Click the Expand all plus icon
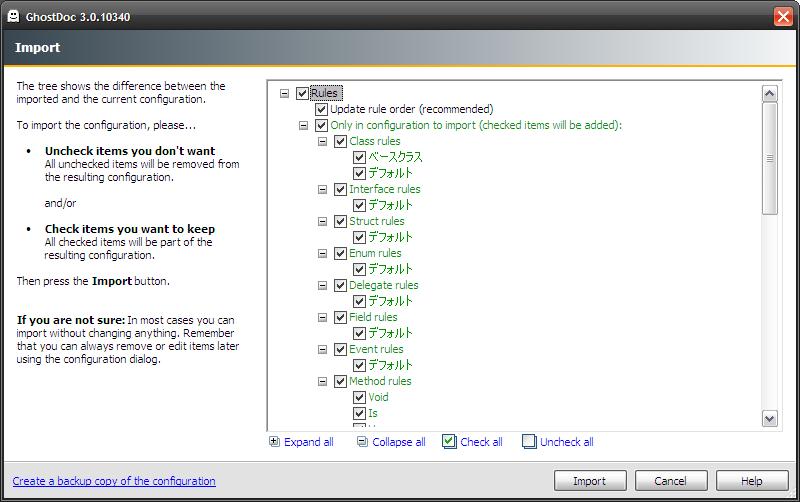Screen dimensions: 800x502 [274, 442]
